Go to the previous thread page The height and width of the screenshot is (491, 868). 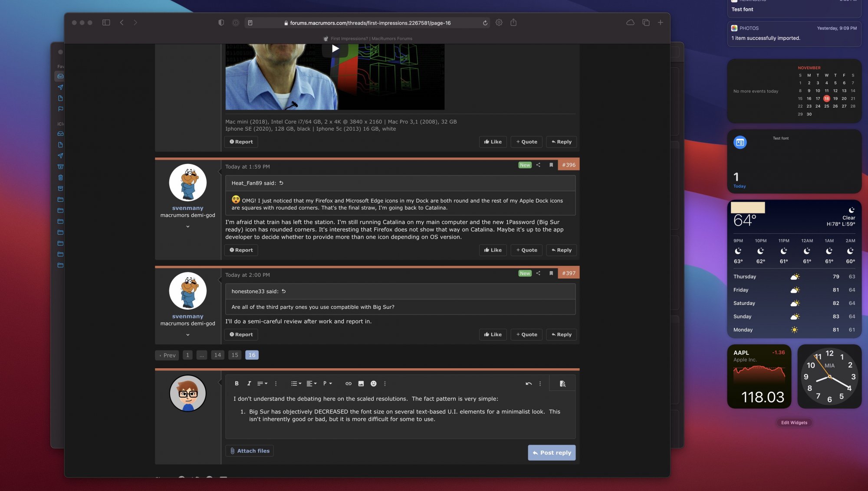(x=167, y=355)
